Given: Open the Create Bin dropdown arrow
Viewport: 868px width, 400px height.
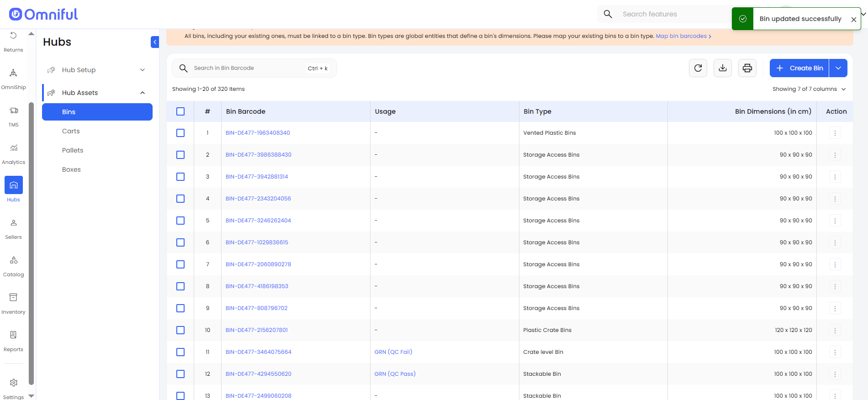Looking at the screenshot, I should click(x=838, y=68).
